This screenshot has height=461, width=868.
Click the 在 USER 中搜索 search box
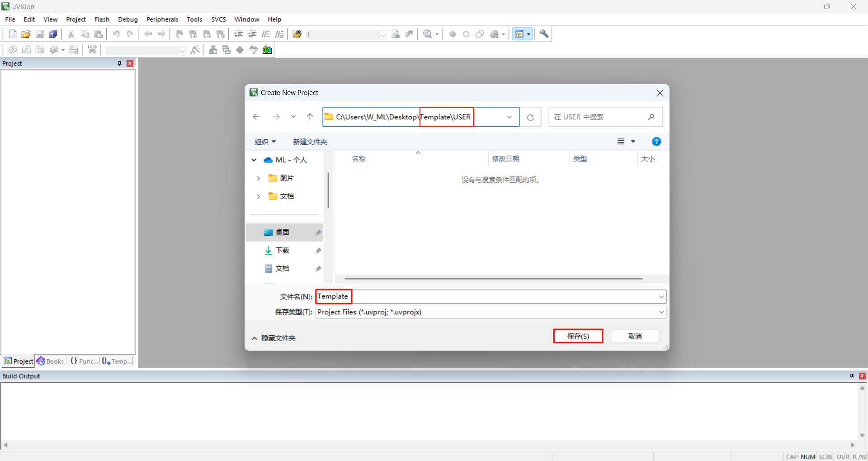click(x=605, y=117)
